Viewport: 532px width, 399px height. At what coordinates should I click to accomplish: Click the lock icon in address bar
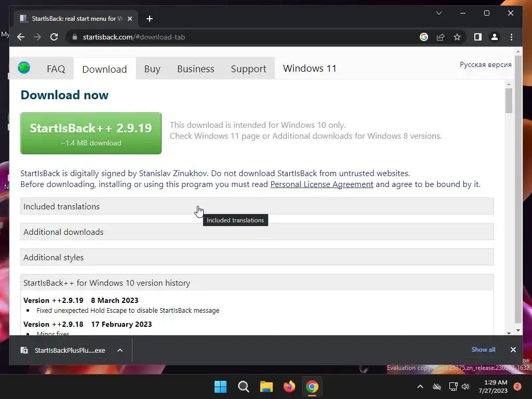[x=75, y=37]
